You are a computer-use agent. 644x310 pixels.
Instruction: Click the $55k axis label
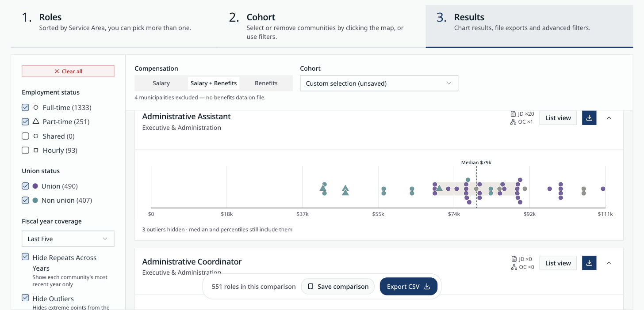[x=378, y=214]
